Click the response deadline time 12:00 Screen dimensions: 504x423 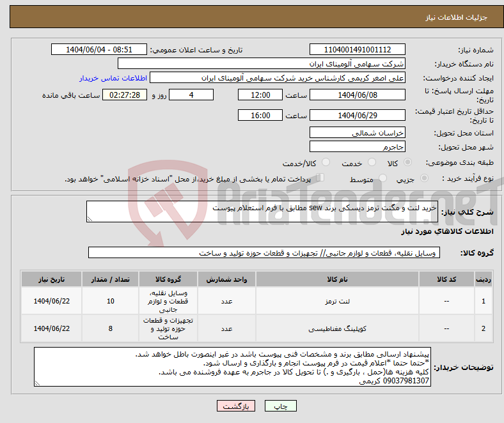pyautogui.click(x=260, y=95)
